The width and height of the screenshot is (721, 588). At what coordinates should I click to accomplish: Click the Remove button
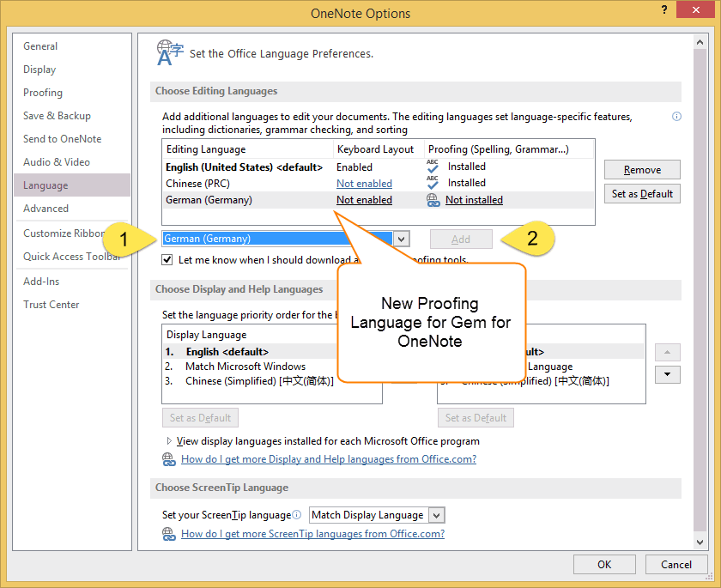tap(642, 170)
